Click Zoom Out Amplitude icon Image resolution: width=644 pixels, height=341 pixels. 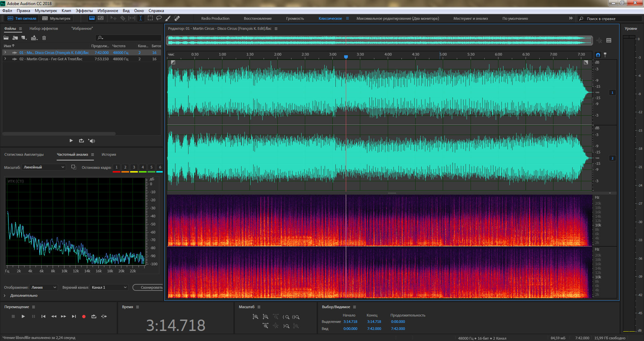[x=265, y=317]
